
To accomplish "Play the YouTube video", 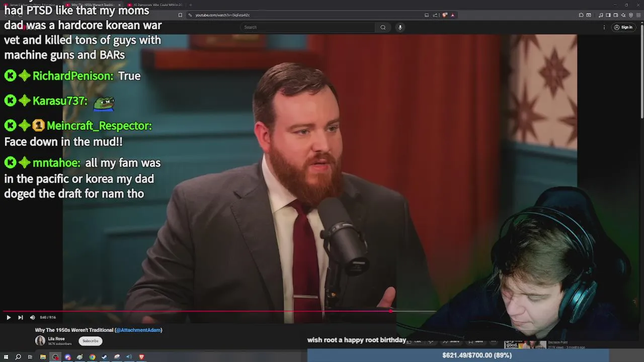I will pyautogui.click(x=9, y=317).
